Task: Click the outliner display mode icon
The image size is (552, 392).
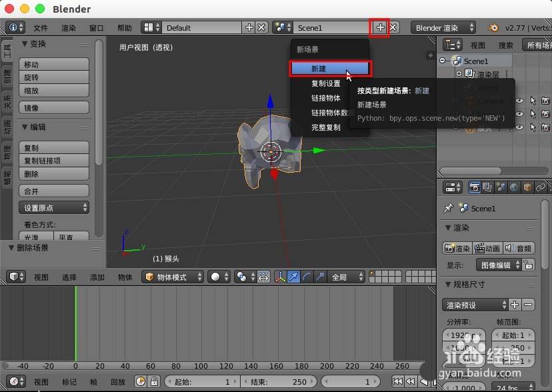Action: 452,44
